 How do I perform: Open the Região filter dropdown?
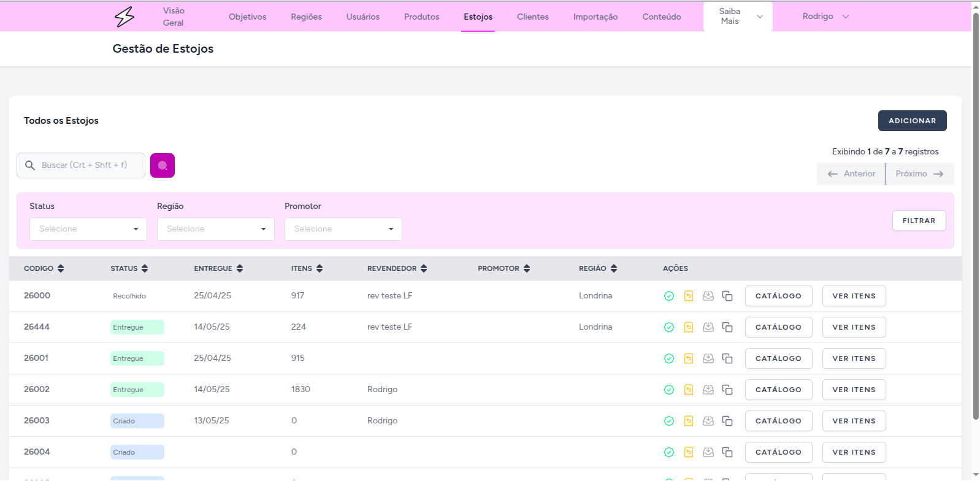[216, 229]
